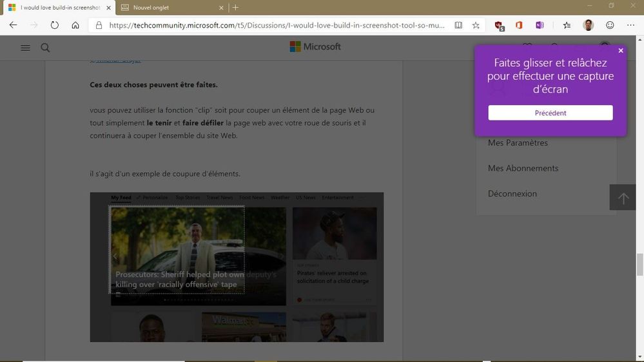Open the favorites list icon

coord(567,25)
